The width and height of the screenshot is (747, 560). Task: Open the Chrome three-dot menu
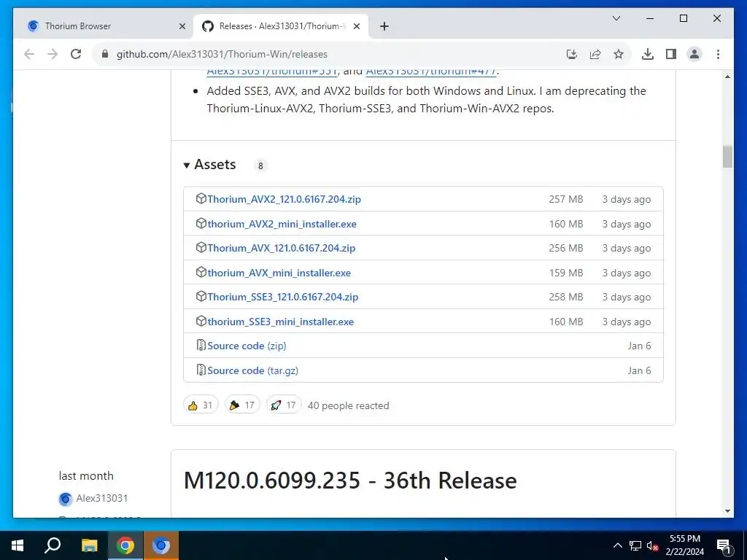tap(718, 54)
